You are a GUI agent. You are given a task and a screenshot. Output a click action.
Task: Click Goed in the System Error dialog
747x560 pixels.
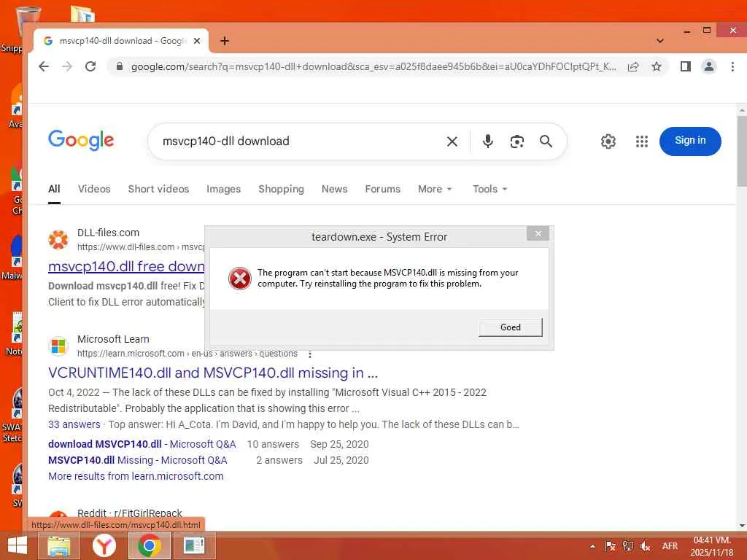click(510, 327)
